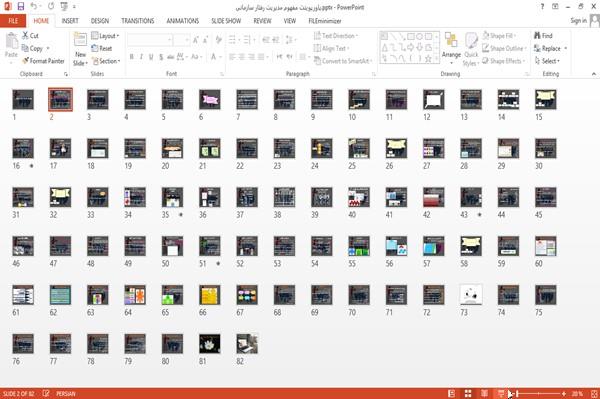Click the Sign in link

(578, 20)
